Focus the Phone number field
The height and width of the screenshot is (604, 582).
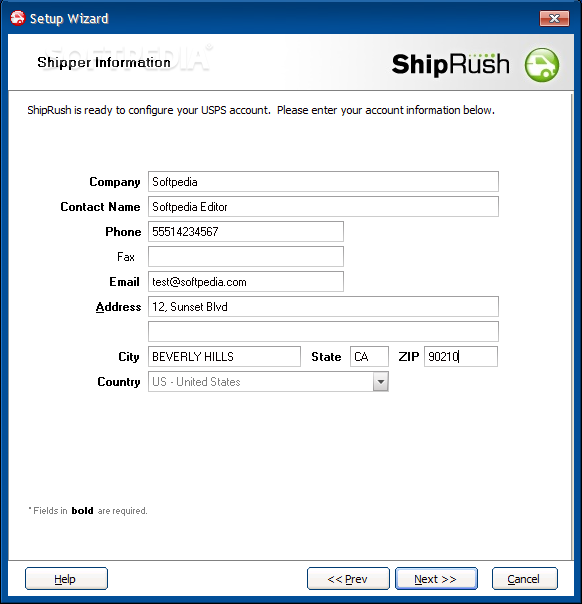point(246,232)
